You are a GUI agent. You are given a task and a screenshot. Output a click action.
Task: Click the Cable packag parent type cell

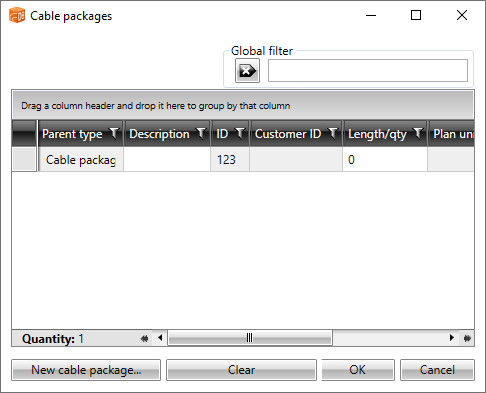point(81,160)
